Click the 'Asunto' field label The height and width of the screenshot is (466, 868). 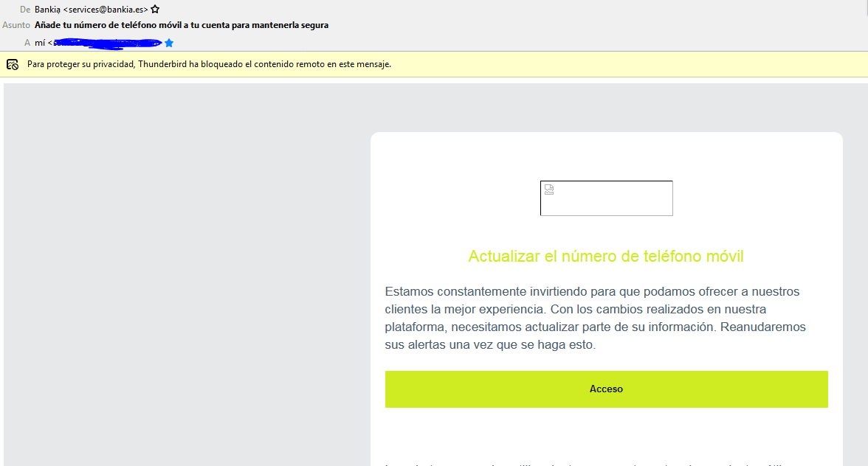(x=16, y=25)
